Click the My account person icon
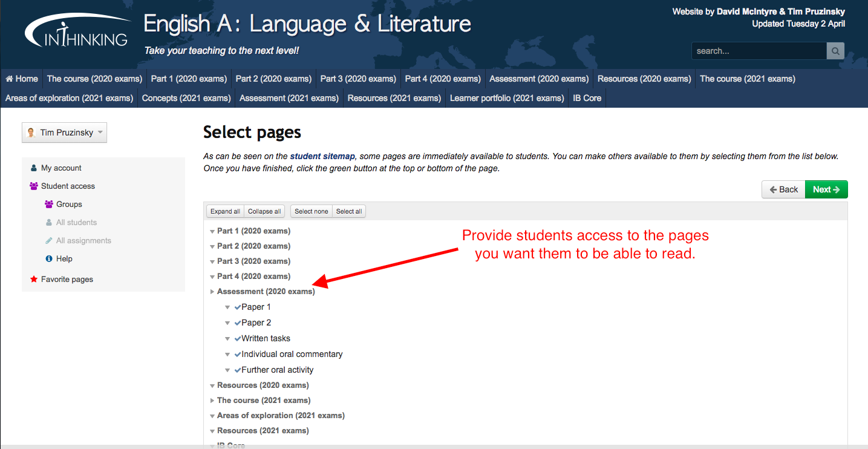 pos(33,168)
